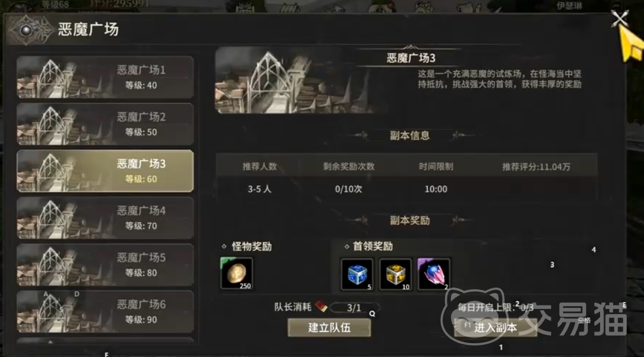Click the ornate emblem beside 恶魔广场 title

pos(28,30)
